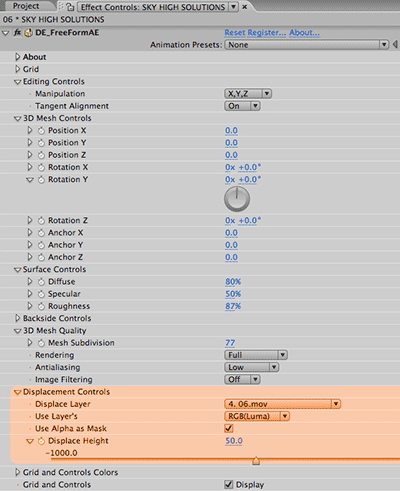Click the Diffuse stopwatch icon
Viewport: 400px width, 491px height.
[41, 282]
